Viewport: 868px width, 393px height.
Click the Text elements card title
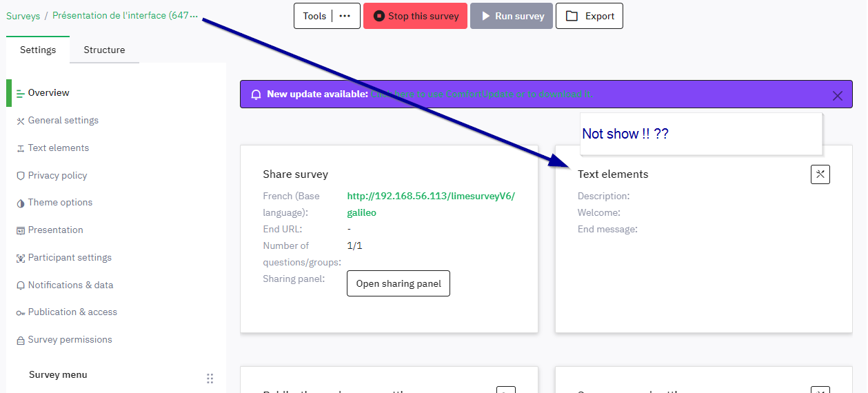click(x=613, y=174)
